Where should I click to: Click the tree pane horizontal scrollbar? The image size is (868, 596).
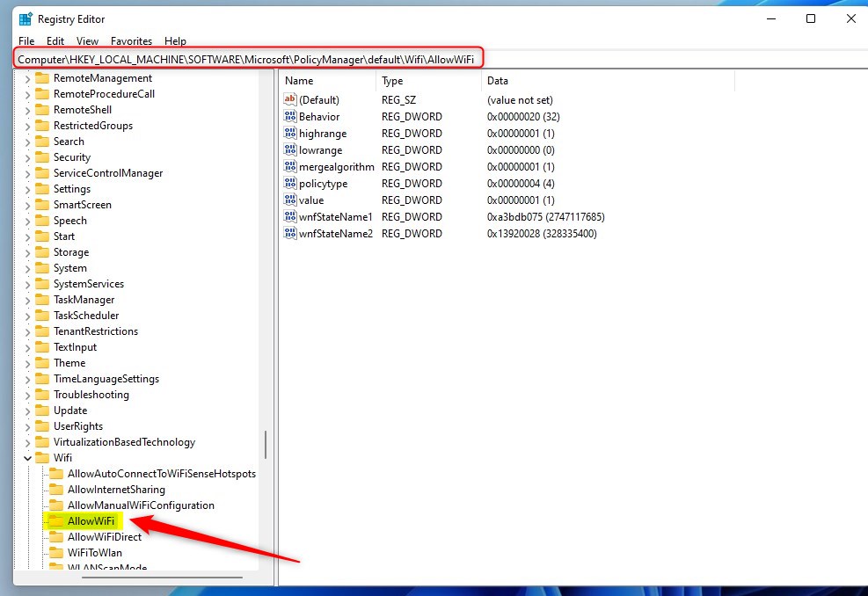coord(162,578)
